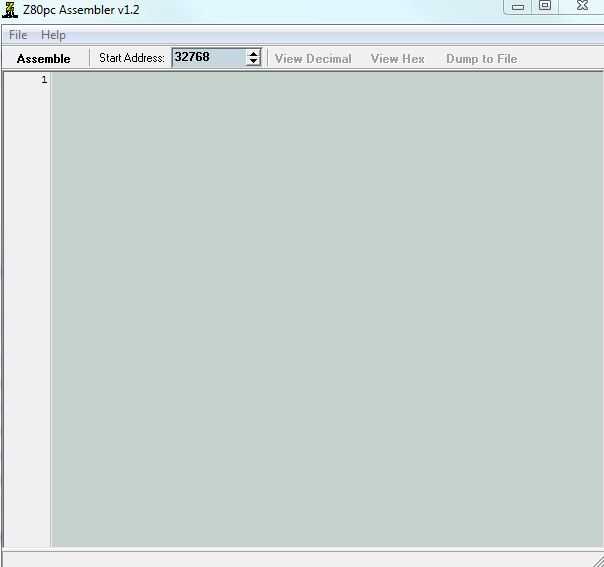The height and width of the screenshot is (567, 604).
Task: Close the Z80pc Assembler window
Action: pyautogui.click(x=582, y=6)
